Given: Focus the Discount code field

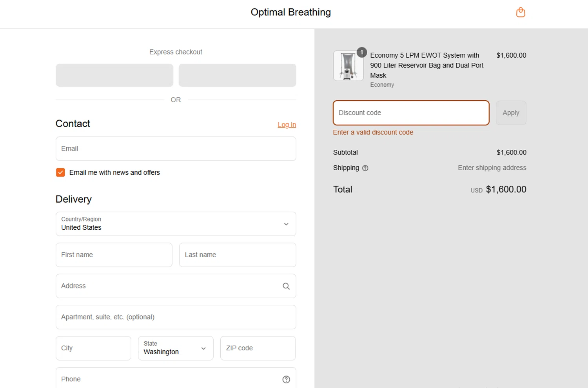Looking at the screenshot, I should (x=411, y=113).
